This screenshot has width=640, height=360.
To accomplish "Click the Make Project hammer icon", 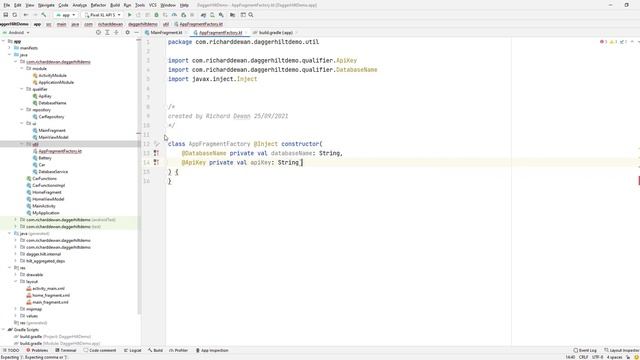I will pos(44,15).
